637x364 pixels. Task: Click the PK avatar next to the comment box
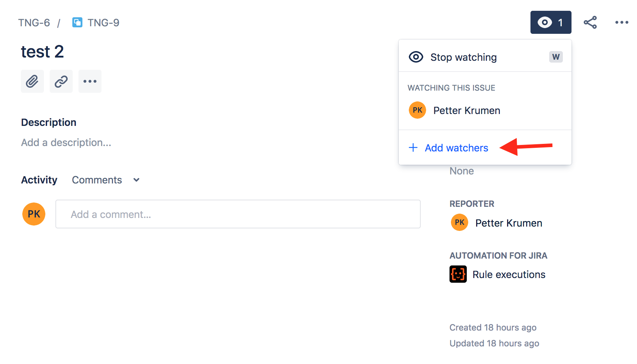tap(33, 214)
